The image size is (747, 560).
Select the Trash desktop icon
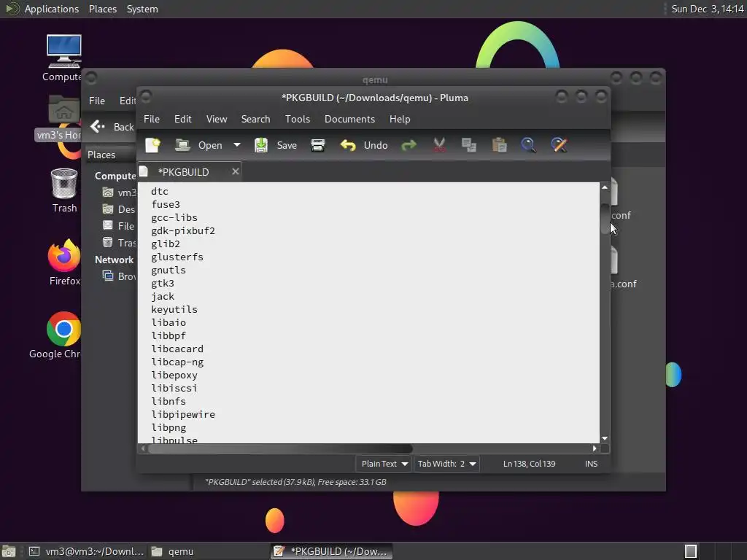pyautogui.click(x=64, y=190)
